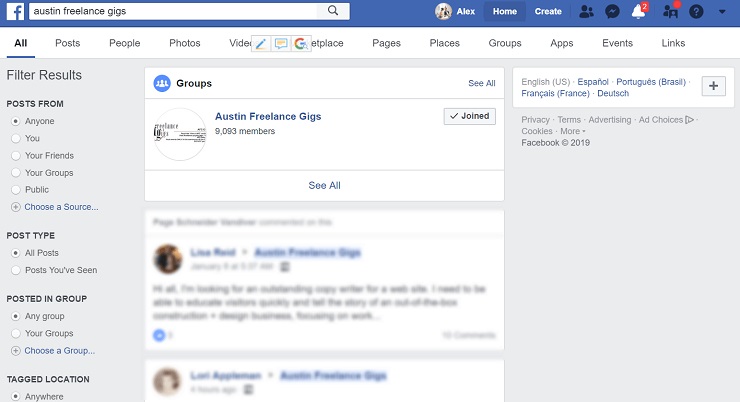The height and width of the screenshot is (402, 740).
Task: Select Your Friends radio option
Action: (x=16, y=156)
